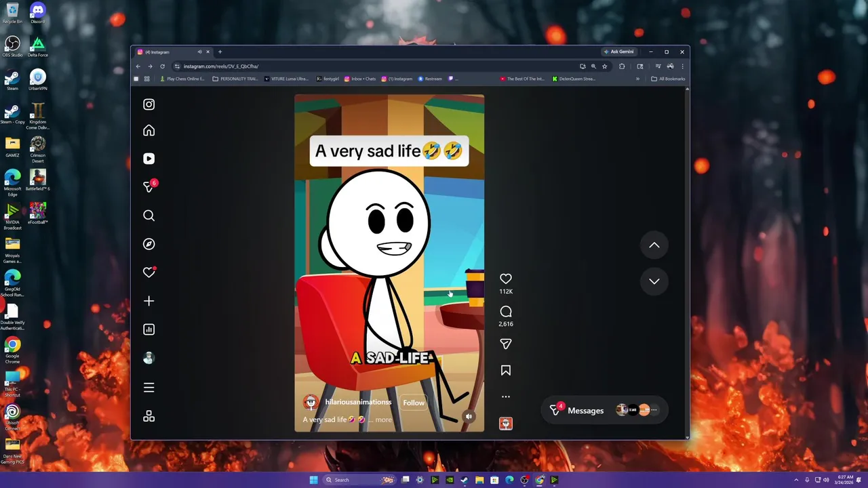
Task: Share the reel via paper plane icon
Action: point(506,344)
